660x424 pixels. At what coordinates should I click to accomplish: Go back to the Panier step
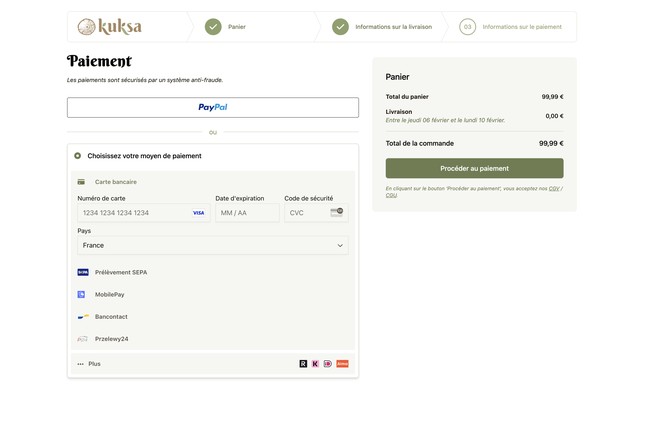click(237, 27)
